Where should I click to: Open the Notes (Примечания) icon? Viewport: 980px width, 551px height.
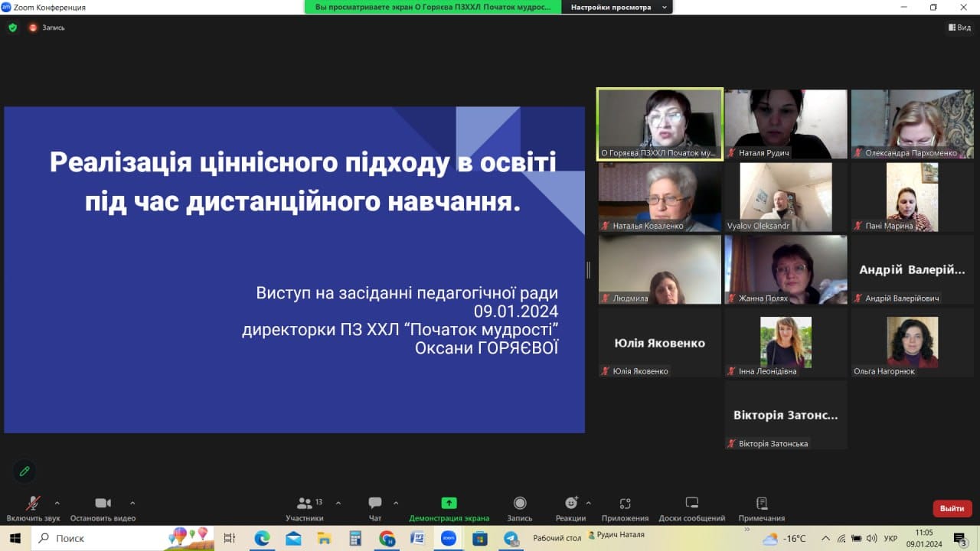coord(761,504)
